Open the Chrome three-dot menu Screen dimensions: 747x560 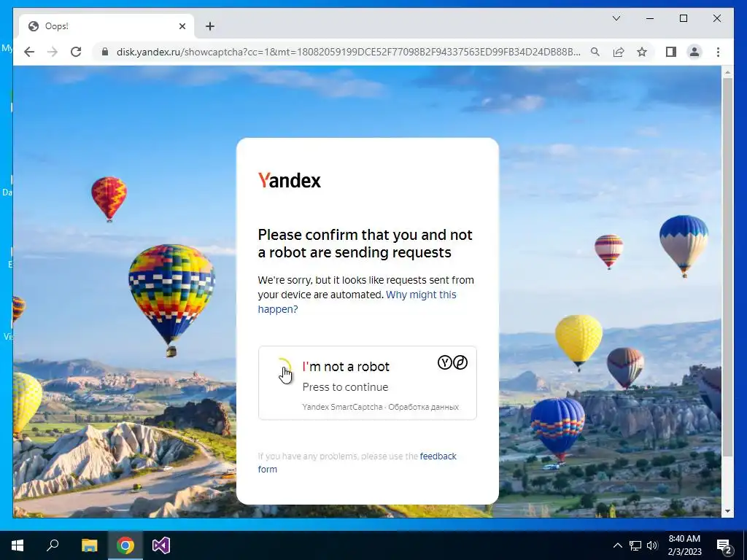pos(718,52)
